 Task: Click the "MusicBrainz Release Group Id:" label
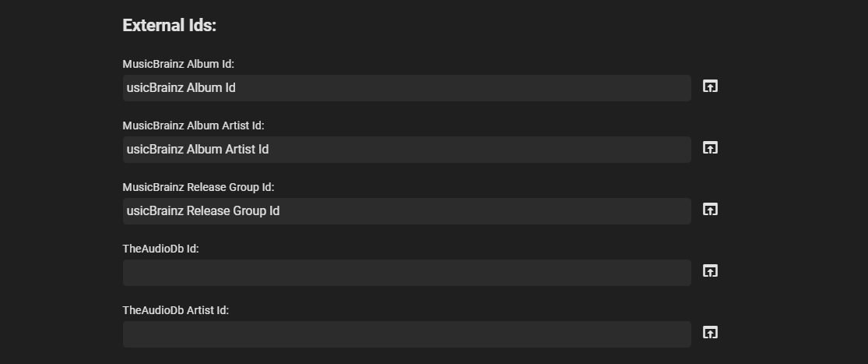199,187
